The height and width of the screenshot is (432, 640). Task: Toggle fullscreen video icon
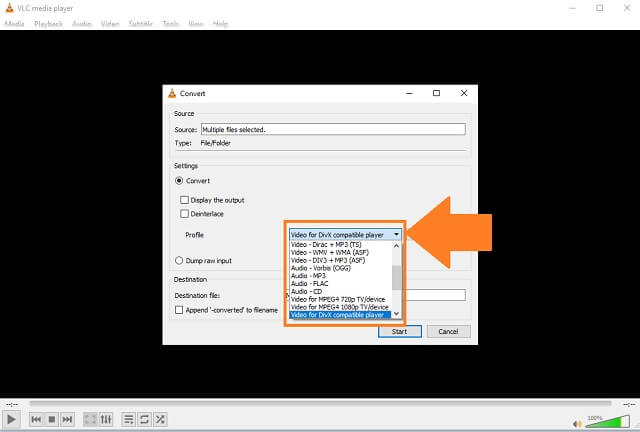[90, 419]
